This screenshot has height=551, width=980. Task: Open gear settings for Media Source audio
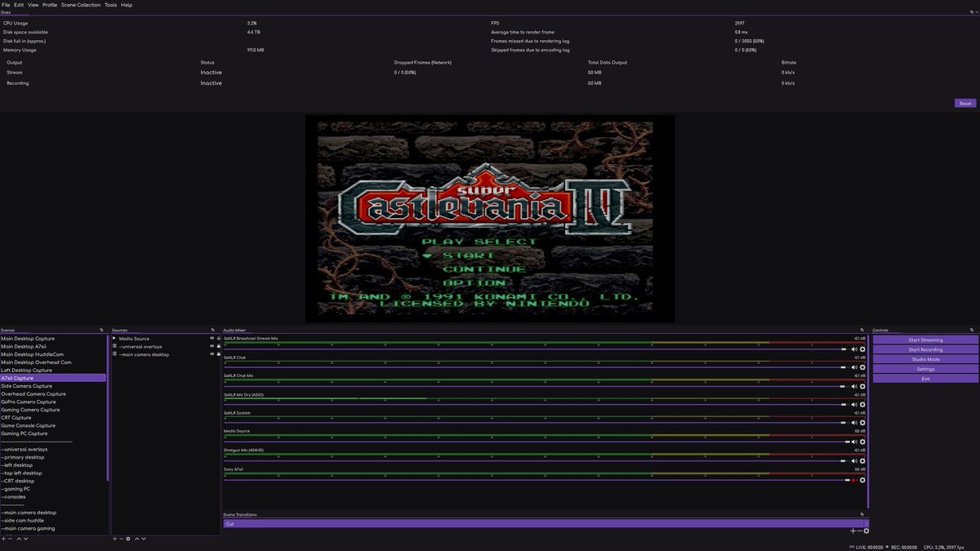862,442
